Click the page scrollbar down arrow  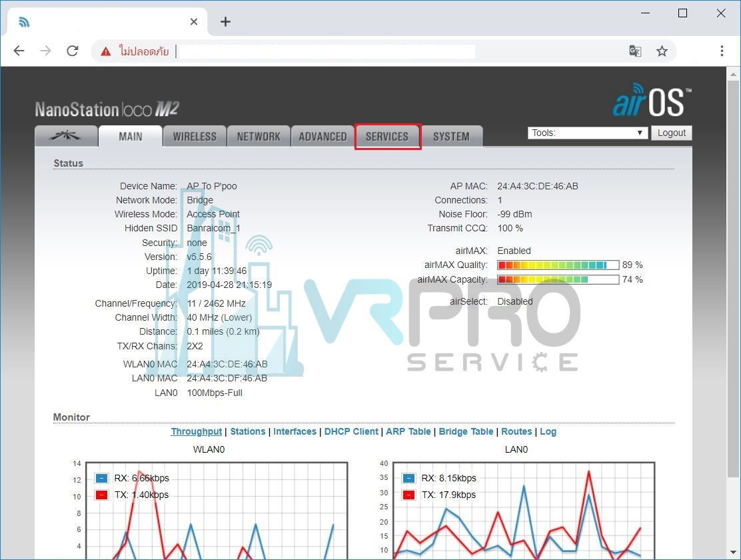[733, 552]
